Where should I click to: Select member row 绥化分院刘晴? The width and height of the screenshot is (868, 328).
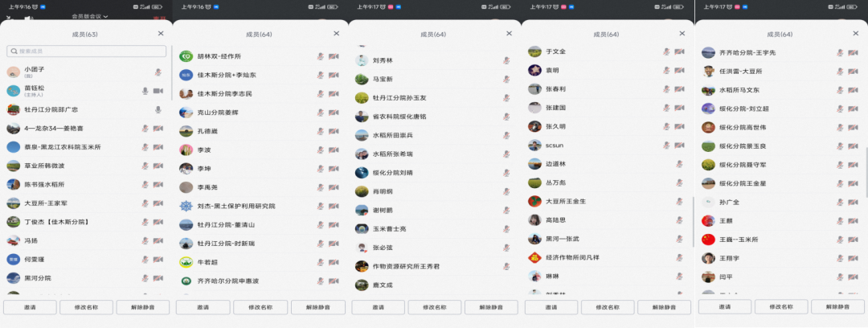[435, 172]
